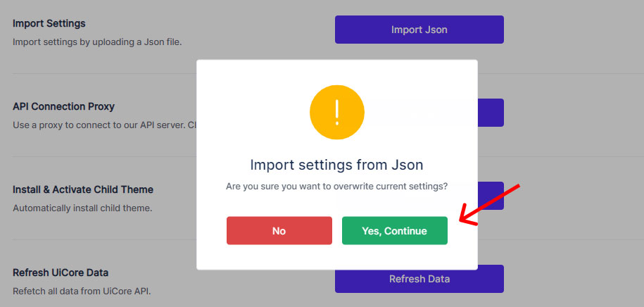
Task: Confirm import with Yes, Continue button
Action: (x=394, y=230)
